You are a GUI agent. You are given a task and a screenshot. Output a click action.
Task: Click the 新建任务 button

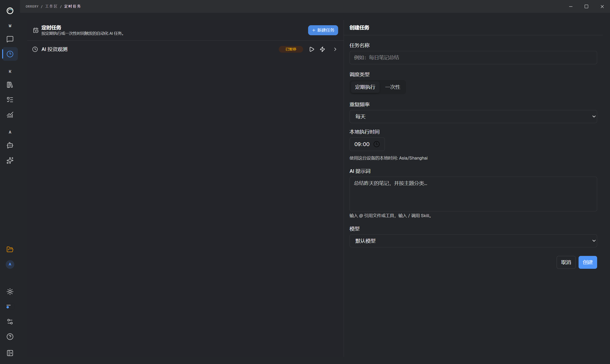pyautogui.click(x=323, y=30)
